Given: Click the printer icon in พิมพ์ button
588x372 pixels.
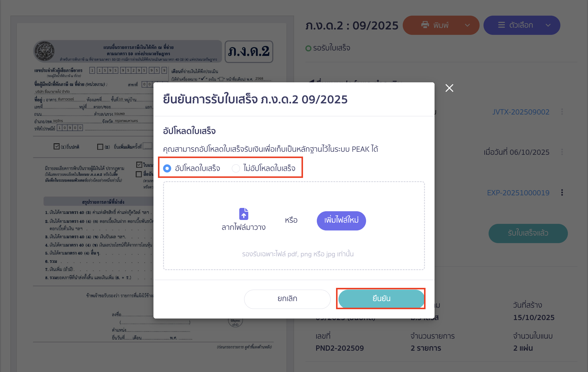Looking at the screenshot, I should tap(425, 25).
